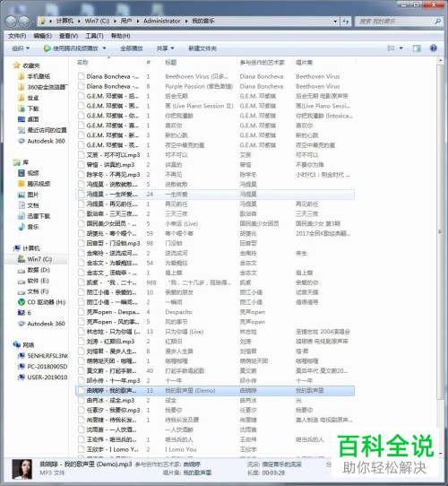Screen dimensions: 448x486
Task: Click the 新建文件夹 button
Action: (x=202, y=48)
